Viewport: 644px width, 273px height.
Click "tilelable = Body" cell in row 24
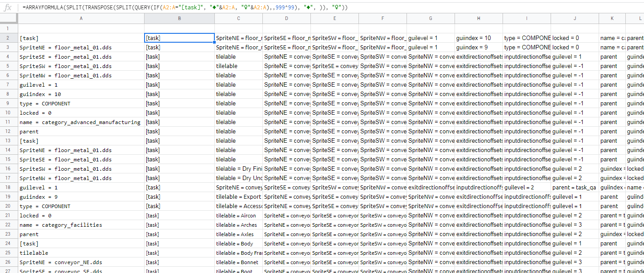point(238,243)
